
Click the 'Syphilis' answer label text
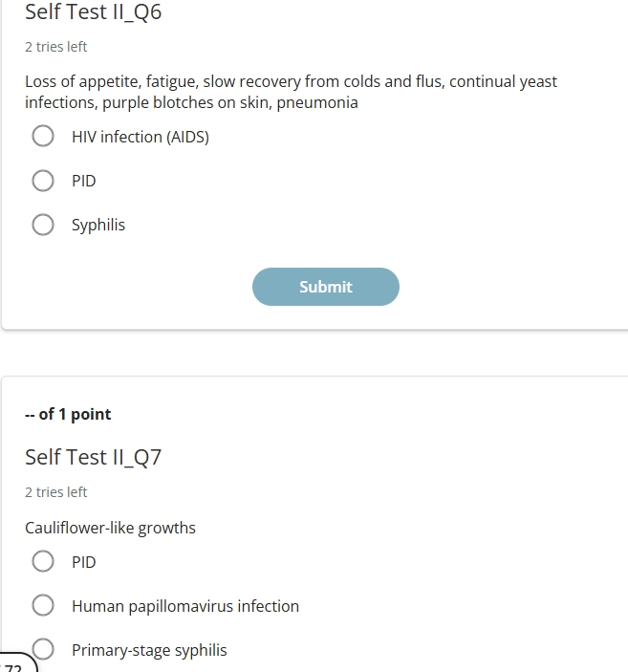(x=98, y=225)
